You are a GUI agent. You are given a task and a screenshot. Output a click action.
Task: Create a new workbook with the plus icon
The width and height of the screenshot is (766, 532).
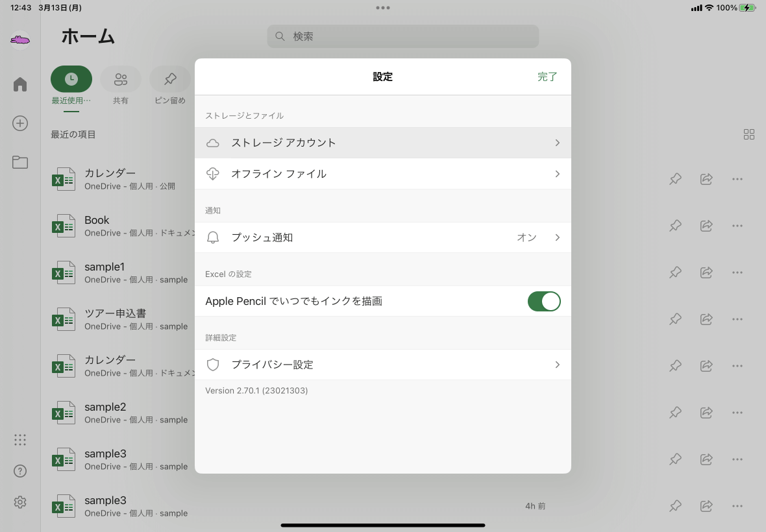20,123
